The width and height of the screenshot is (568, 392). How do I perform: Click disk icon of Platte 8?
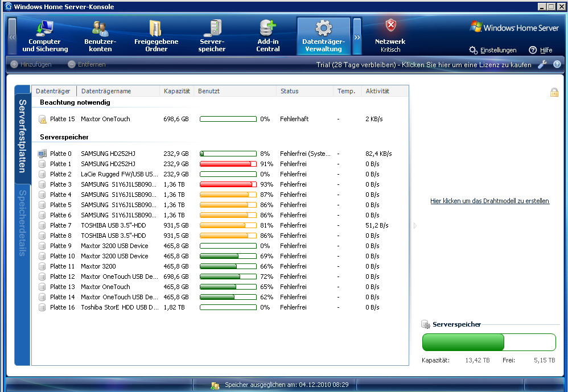coord(42,236)
